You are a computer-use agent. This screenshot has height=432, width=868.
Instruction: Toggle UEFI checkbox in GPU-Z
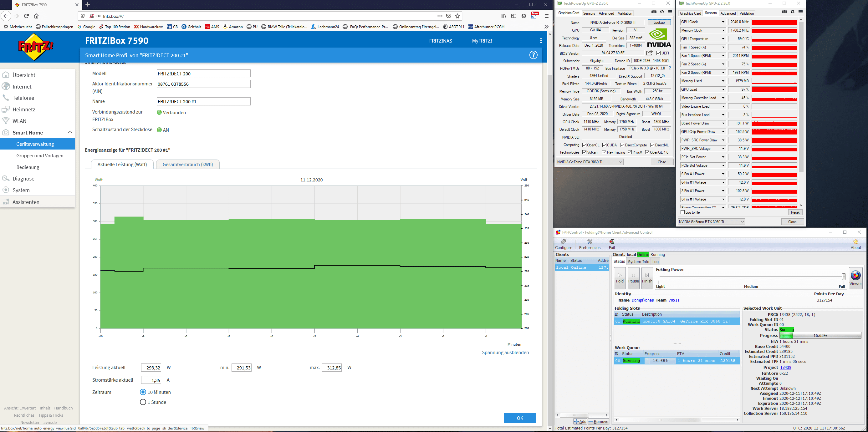click(658, 53)
